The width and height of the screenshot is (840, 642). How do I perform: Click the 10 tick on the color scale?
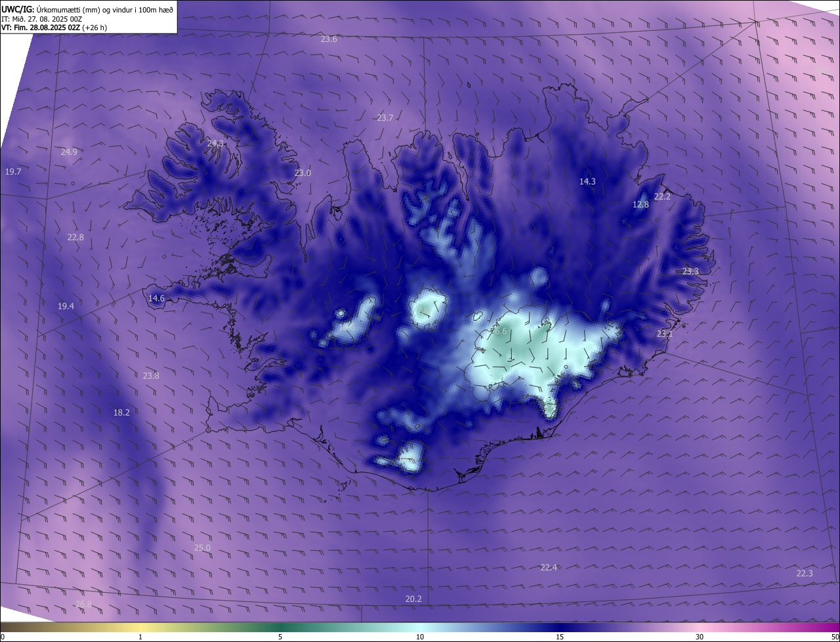pyautogui.click(x=420, y=637)
